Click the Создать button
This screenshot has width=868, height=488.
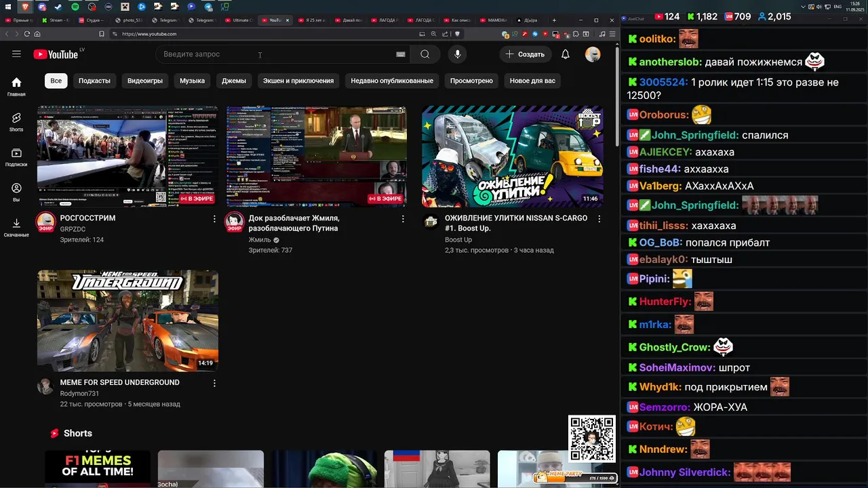pos(526,54)
